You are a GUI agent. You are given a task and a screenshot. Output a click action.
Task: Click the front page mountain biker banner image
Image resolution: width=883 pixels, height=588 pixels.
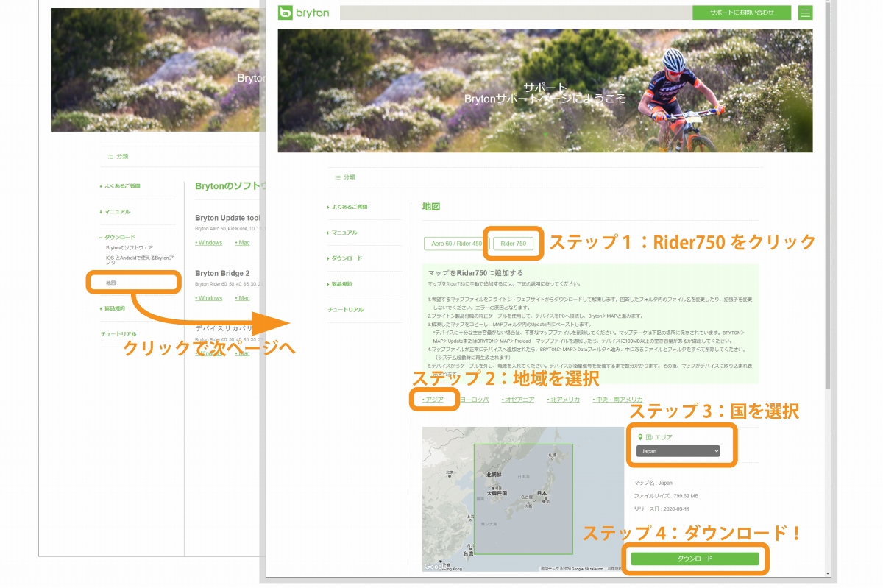click(545, 91)
